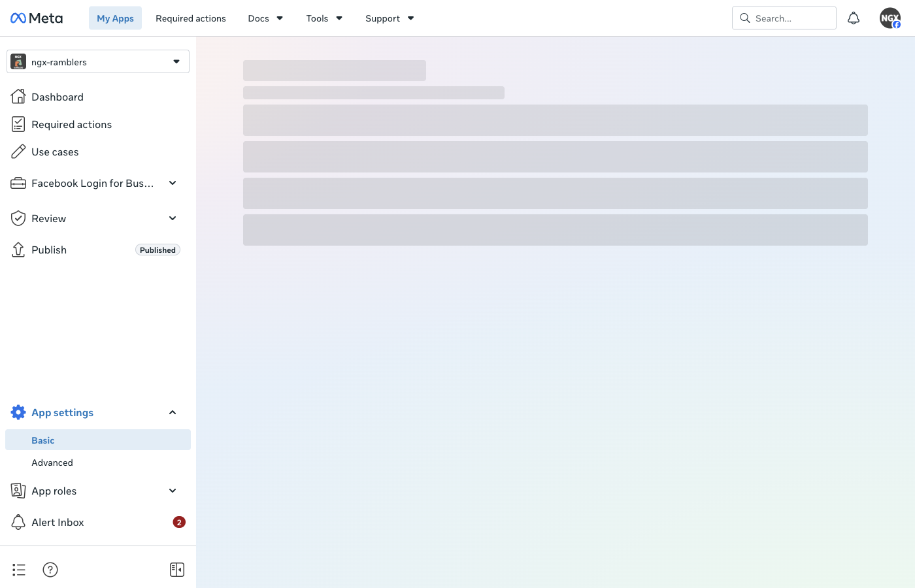Expand the Docs menu arrow
The image size is (915, 588).
(x=280, y=18)
